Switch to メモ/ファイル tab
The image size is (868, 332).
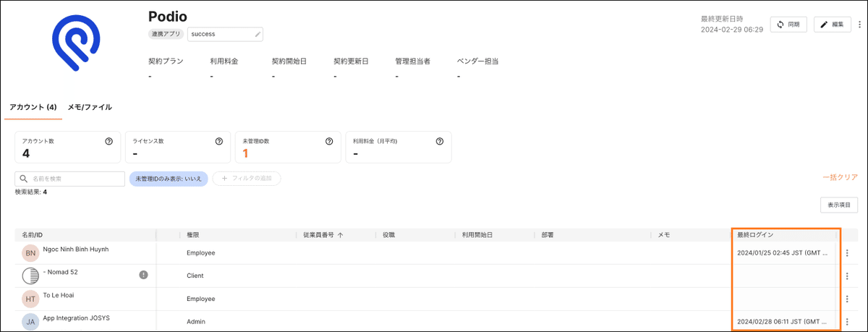point(90,107)
